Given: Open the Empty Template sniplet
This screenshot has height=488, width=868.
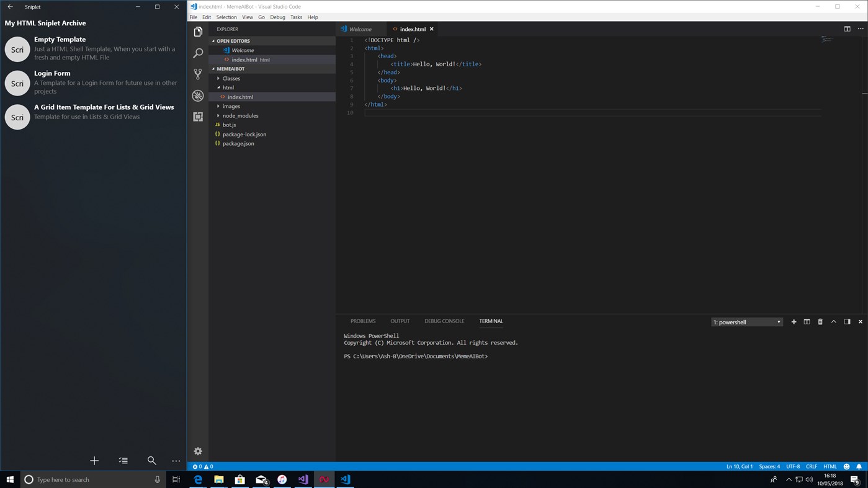Looking at the screenshot, I should [x=93, y=49].
